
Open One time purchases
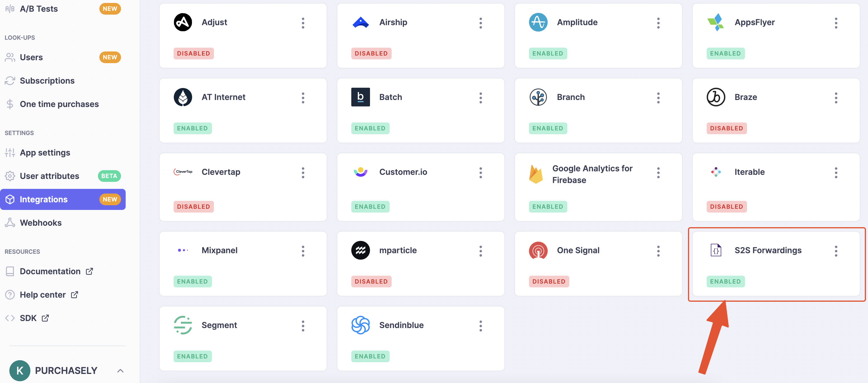coord(63,104)
